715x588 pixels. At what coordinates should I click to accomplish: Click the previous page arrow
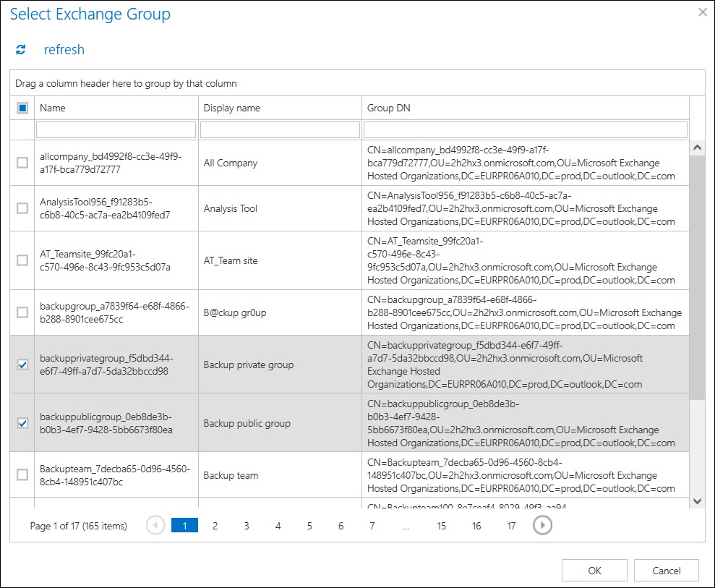[x=155, y=525]
